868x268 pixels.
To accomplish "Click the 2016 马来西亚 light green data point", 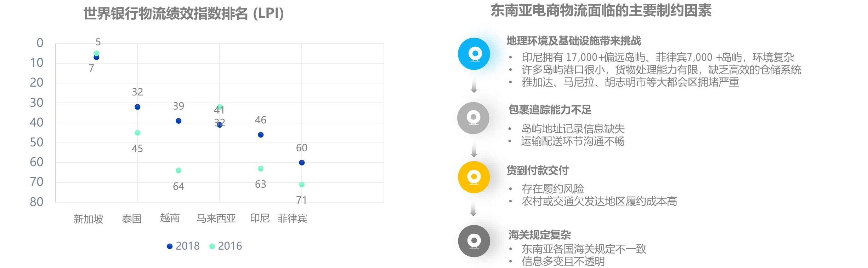I will point(220,107).
